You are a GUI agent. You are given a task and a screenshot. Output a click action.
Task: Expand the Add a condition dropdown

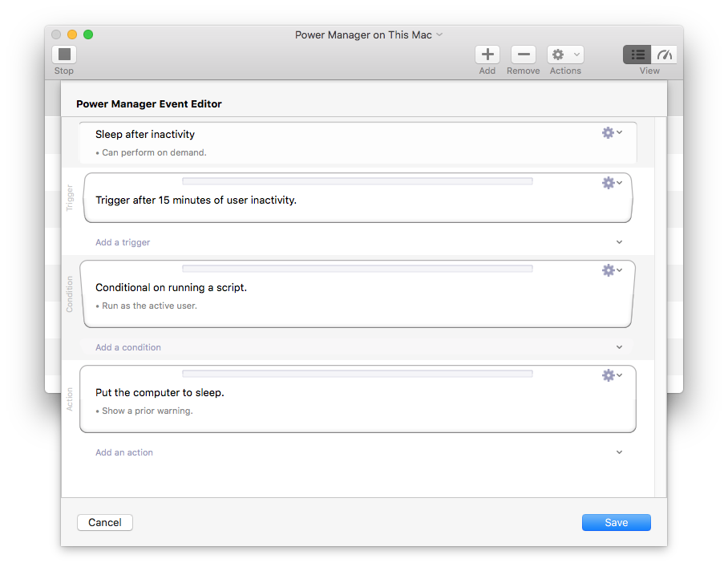(619, 347)
